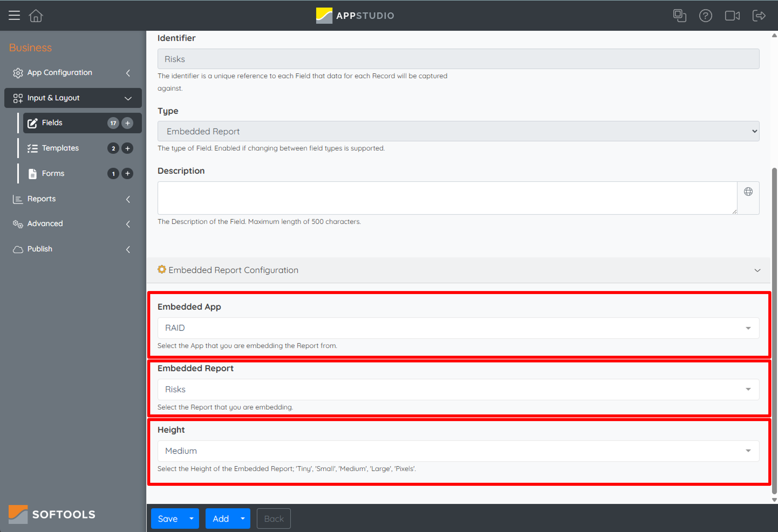Open the Save button dropdown arrow
The width and height of the screenshot is (778, 532).
pos(191,518)
